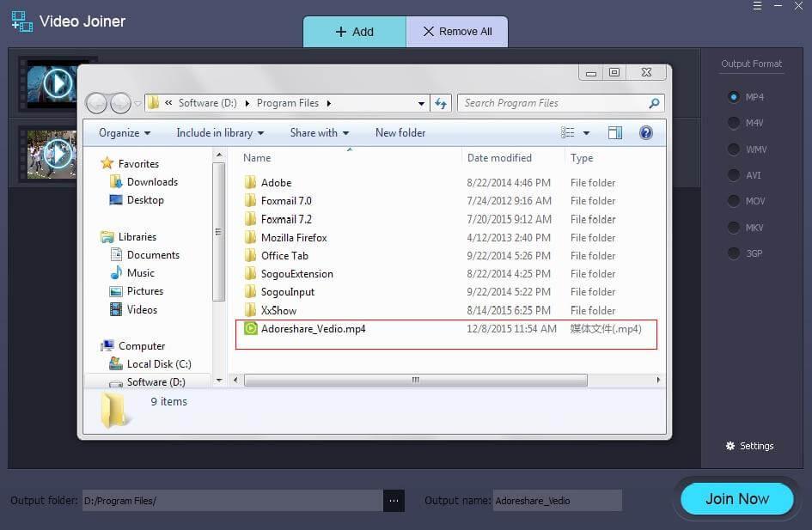Select the AVI output format

coord(734,175)
